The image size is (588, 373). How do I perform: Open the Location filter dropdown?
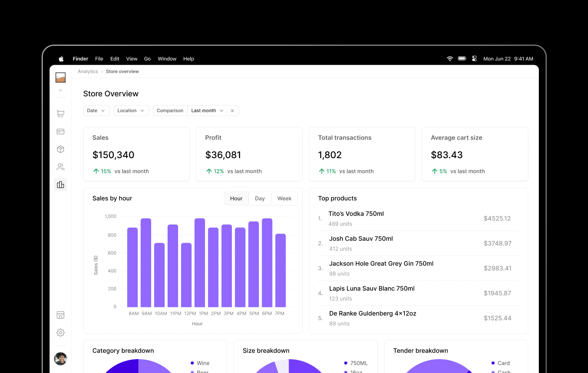131,111
